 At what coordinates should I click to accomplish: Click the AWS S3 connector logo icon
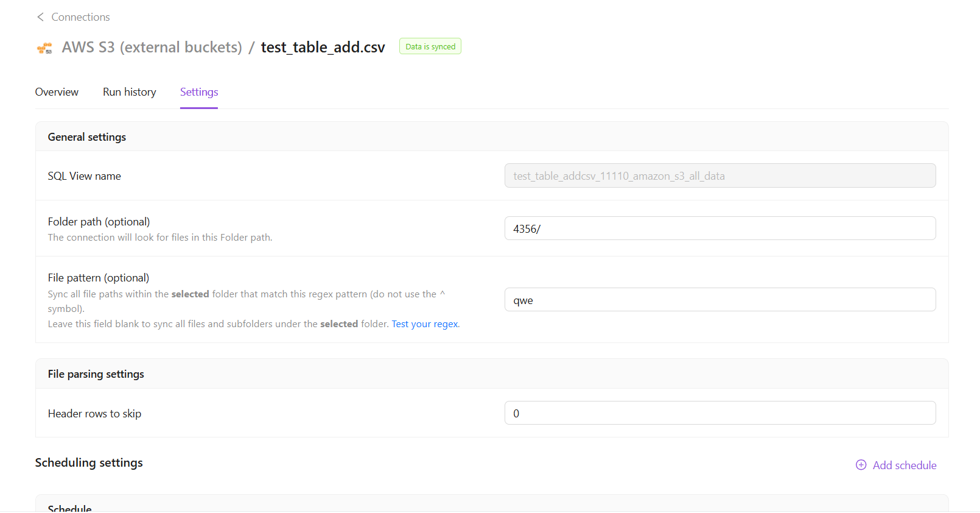pyautogui.click(x=44, y=48)
